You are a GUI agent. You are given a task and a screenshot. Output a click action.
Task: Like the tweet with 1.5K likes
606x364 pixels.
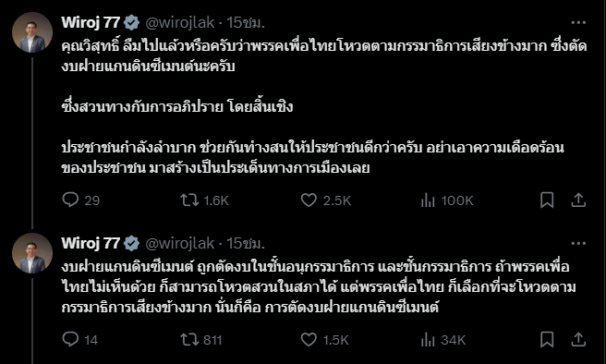[x=324, y=340]
